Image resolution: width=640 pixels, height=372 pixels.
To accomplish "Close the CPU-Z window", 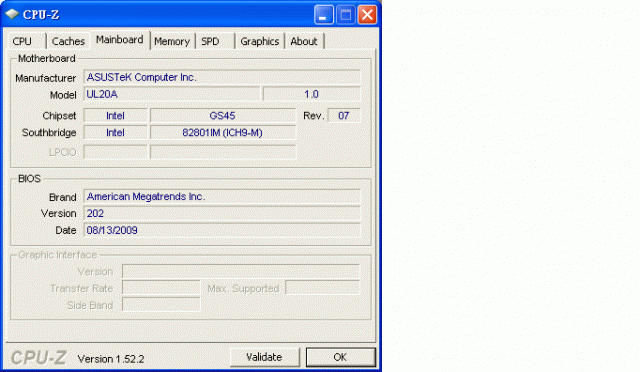I will 367,15.
